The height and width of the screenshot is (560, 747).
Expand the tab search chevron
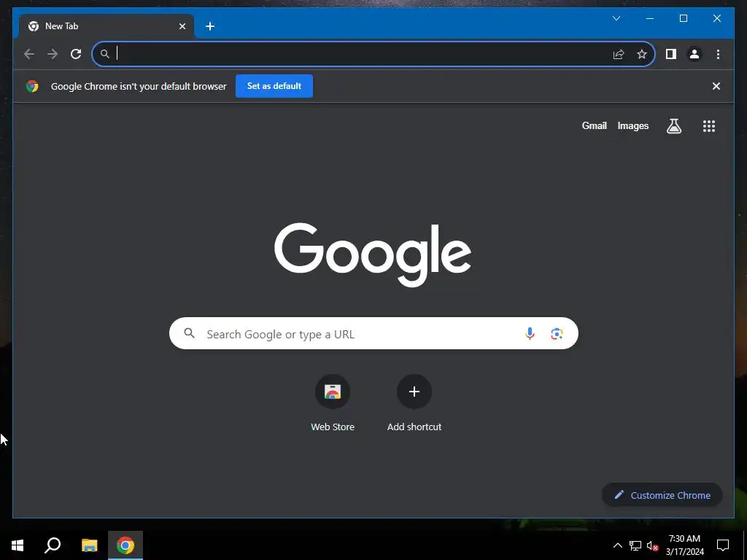(616, 18)
